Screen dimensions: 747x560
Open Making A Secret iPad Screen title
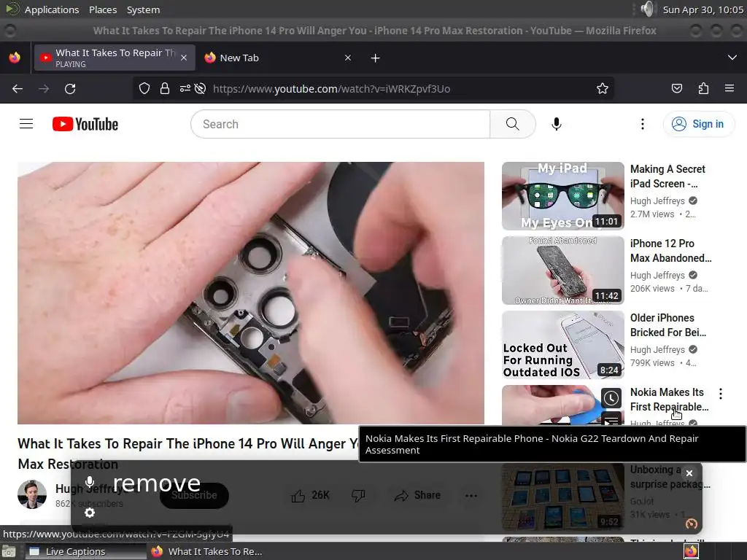pyautogui.click(x=667, y=176)
